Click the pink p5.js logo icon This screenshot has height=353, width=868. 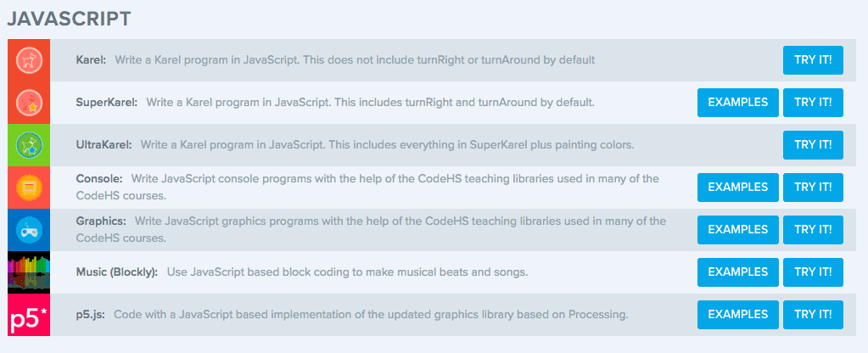[x=28, y=315]
